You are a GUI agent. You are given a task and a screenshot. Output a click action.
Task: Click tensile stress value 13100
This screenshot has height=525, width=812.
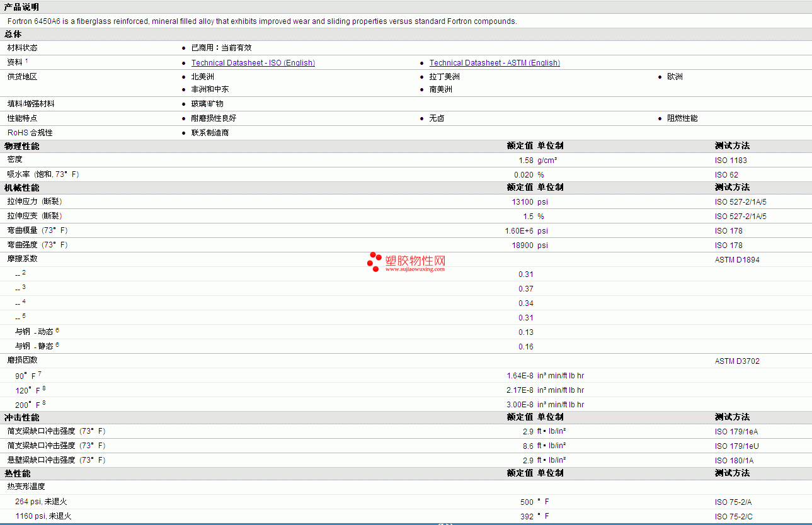pyautogui.click(x=523, y=202)
